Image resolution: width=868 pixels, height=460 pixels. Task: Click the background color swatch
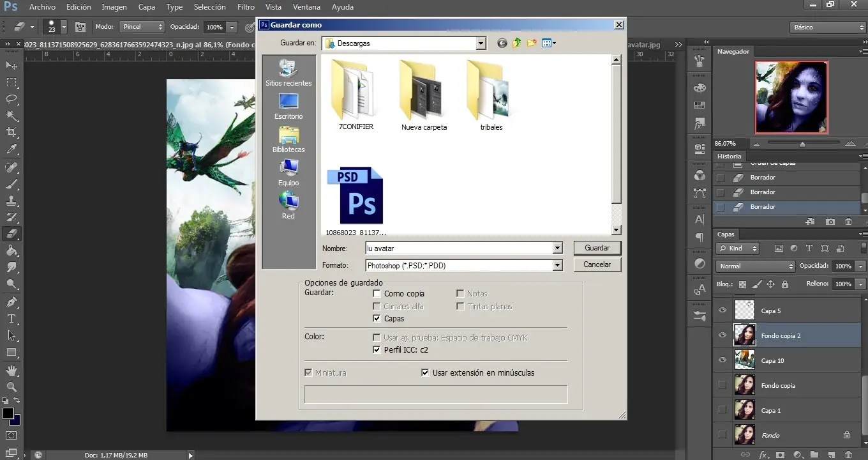tap(16, 420)
